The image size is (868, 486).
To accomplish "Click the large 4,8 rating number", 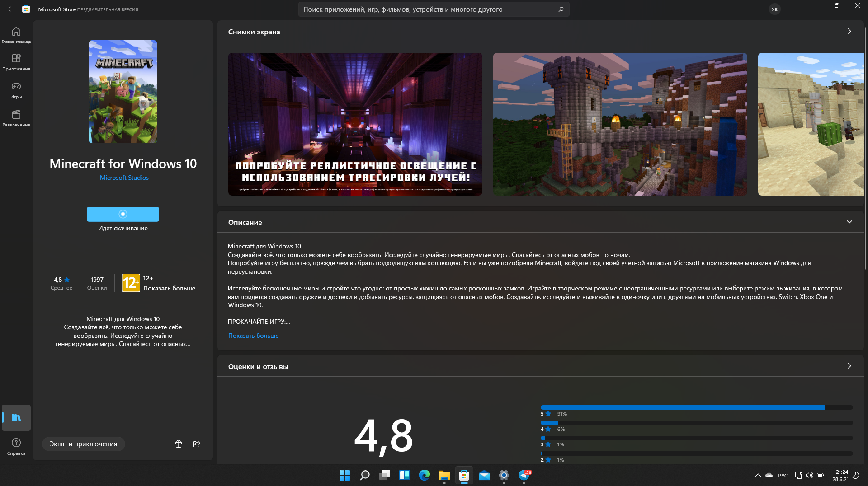I will [x=383, y=436].
